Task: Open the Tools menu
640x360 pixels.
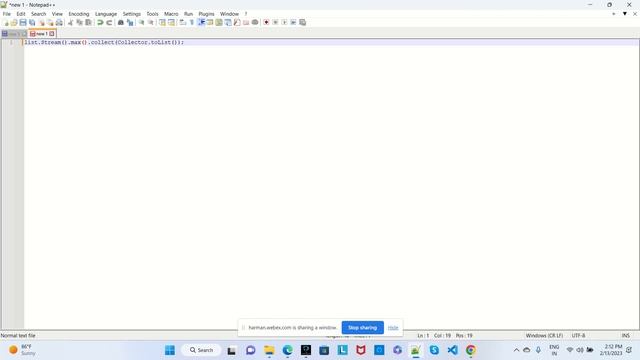Action: pyautogui.click(x=153, y=14)
